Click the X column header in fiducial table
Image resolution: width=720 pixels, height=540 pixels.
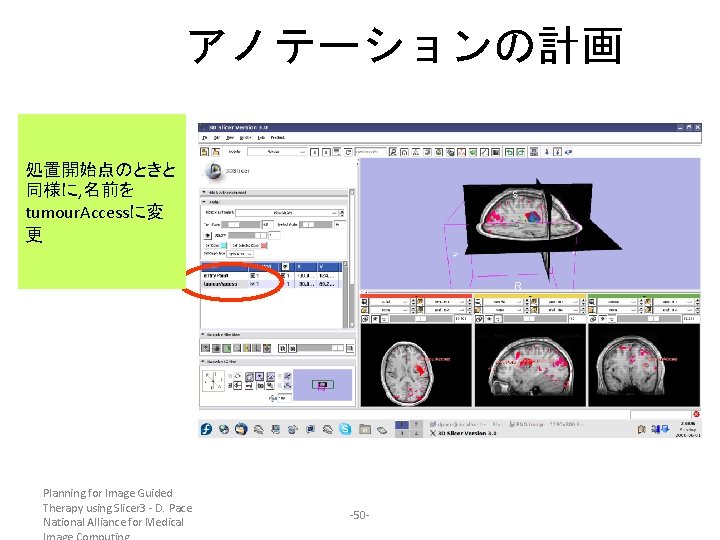(x=306, y=266)
